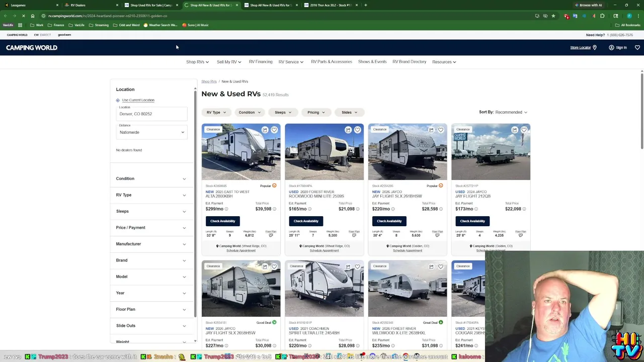The height and width of the screenshot is (362, 644).
Task: Open Store Locator in the header
Action: [583, 48]
